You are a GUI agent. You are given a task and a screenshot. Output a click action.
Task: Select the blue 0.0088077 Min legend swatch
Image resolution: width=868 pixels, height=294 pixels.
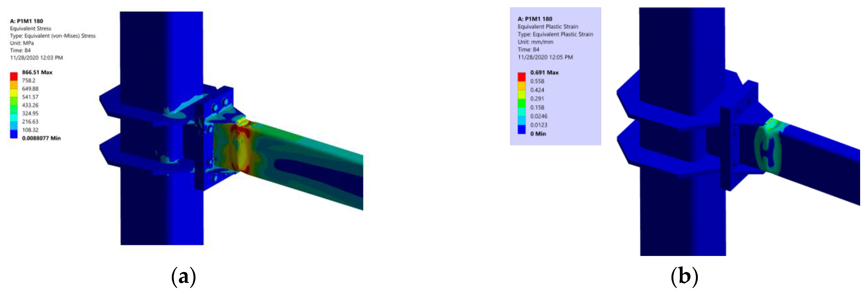point(14,134)
